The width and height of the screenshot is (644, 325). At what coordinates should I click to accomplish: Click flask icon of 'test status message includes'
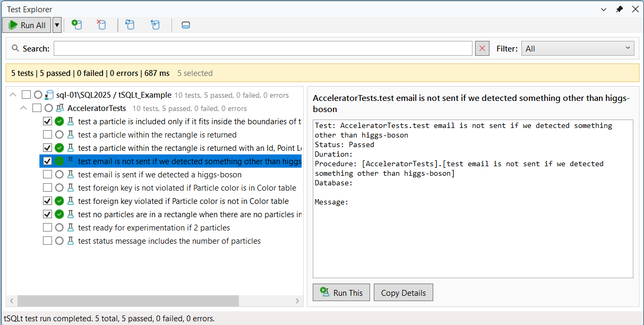(x=70, y=241)
